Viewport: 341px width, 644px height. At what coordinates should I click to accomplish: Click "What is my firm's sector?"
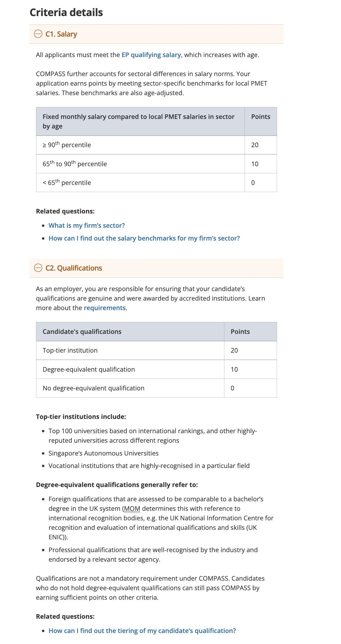click(87, 225)
